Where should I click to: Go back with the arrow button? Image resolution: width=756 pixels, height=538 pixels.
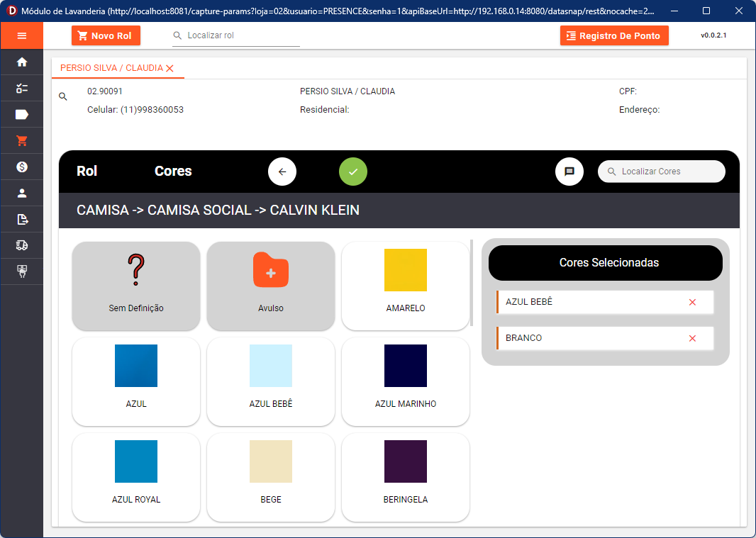tap(282, 172)
